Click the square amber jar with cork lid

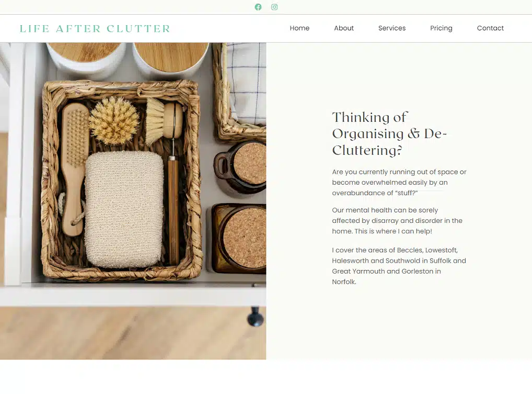[238, 238]
